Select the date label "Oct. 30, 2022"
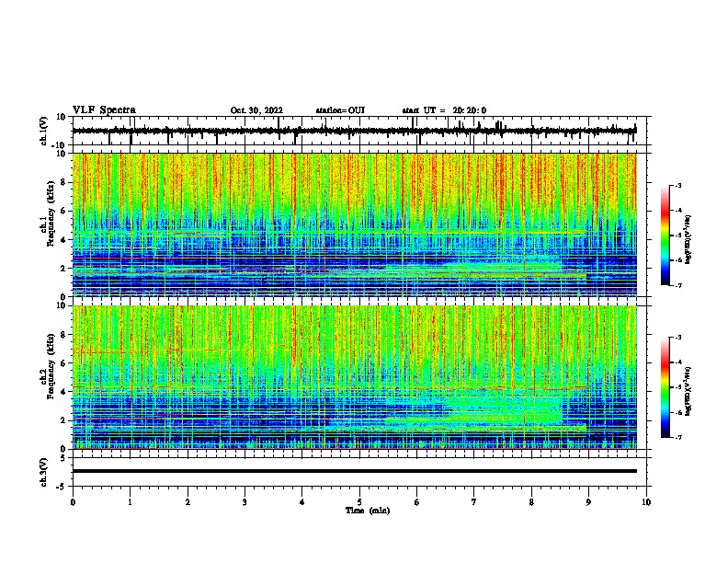 coord(256,110)
